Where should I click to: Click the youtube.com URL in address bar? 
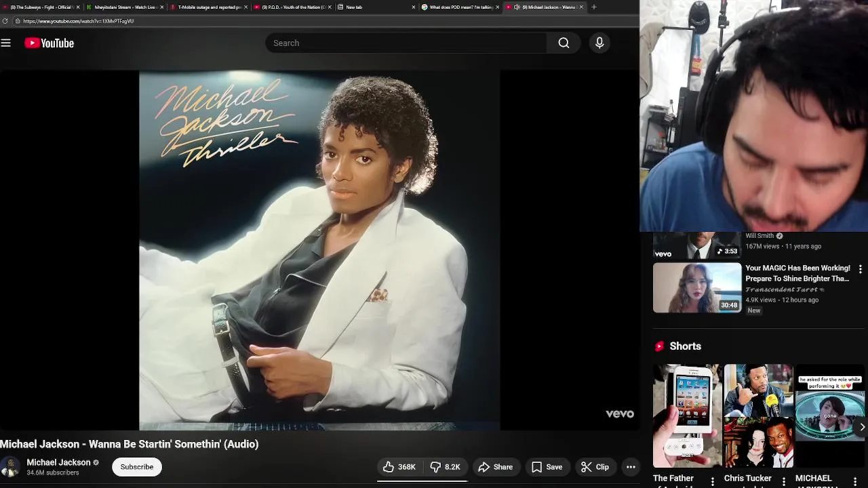(78, 21)
